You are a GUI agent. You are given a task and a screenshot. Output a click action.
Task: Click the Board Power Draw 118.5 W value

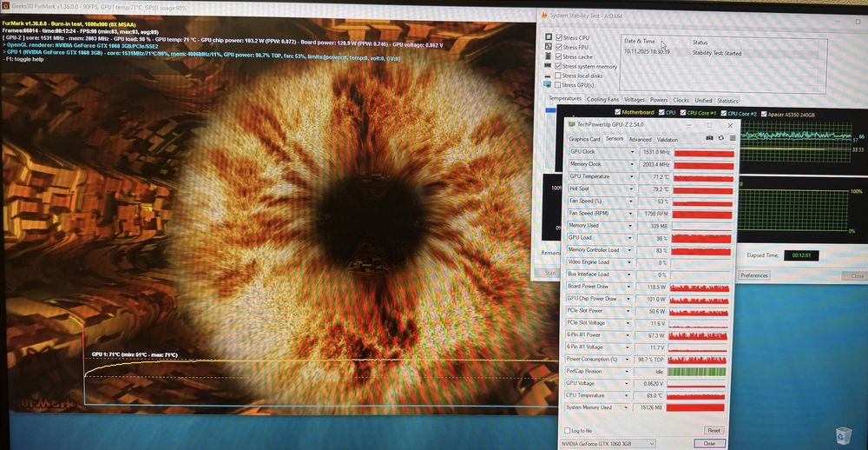pyautogui.click(x=652, y=287)
